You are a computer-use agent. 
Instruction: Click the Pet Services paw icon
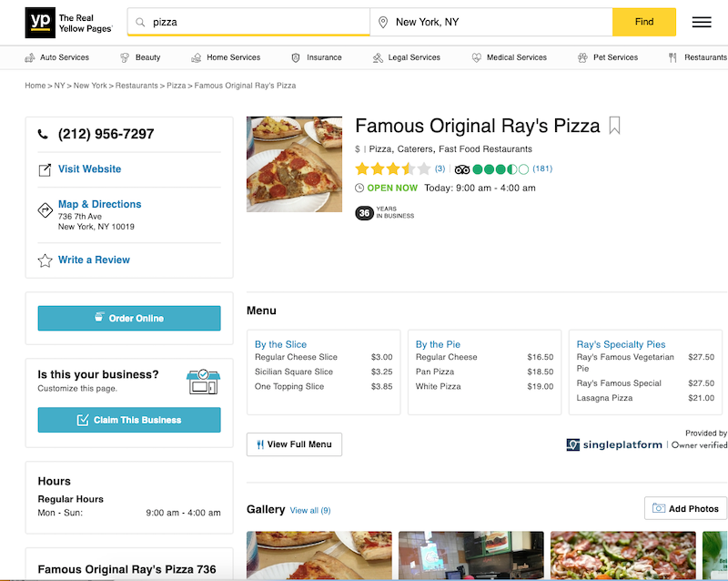point(582,57)
